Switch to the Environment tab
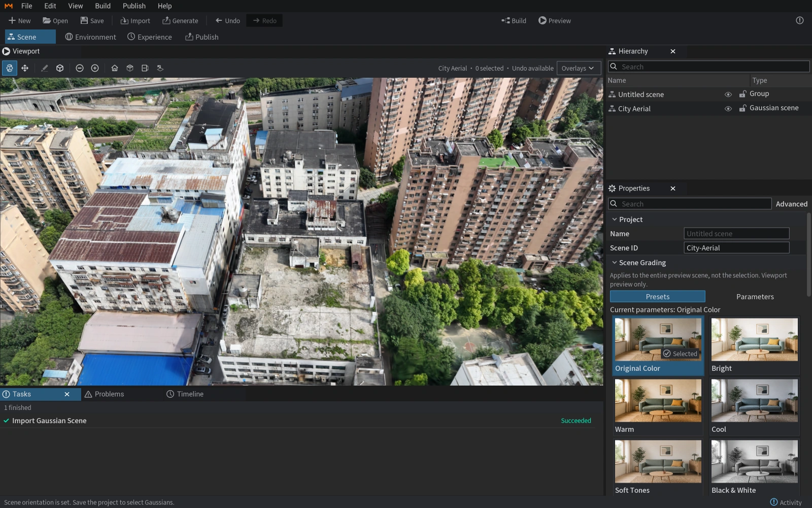Screen dimensions: 812x508 point(90,37)
